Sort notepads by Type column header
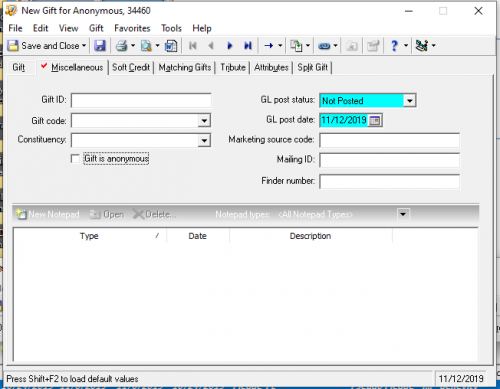The image size is (500, 389). 89,236
